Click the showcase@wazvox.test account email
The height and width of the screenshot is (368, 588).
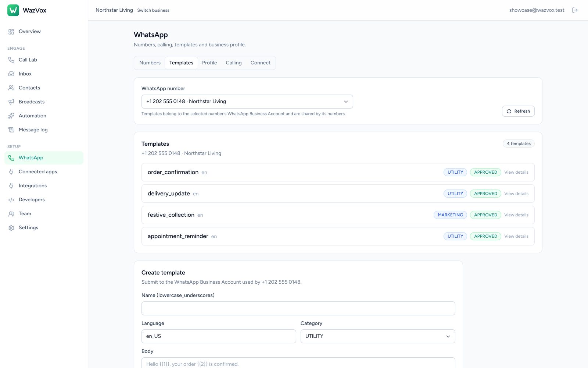537,10
